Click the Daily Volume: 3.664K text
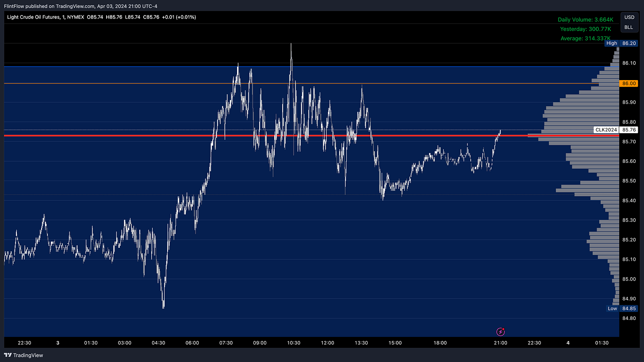 585,19
